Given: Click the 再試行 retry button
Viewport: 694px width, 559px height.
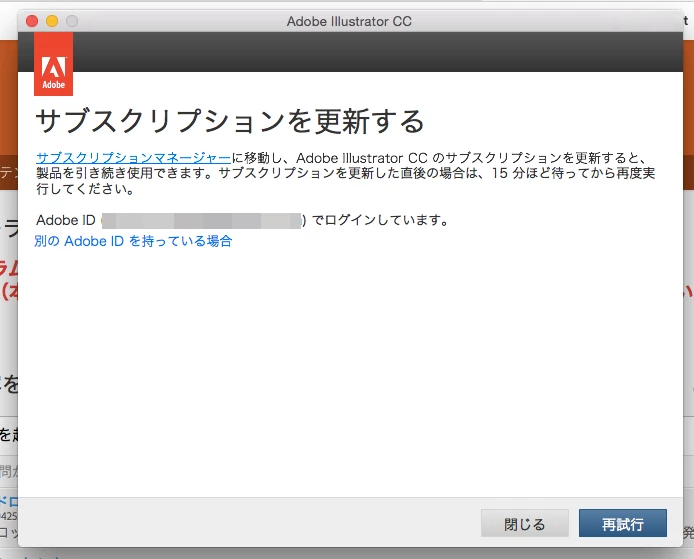Looking at the screenshot, I should tap(622, 523).
